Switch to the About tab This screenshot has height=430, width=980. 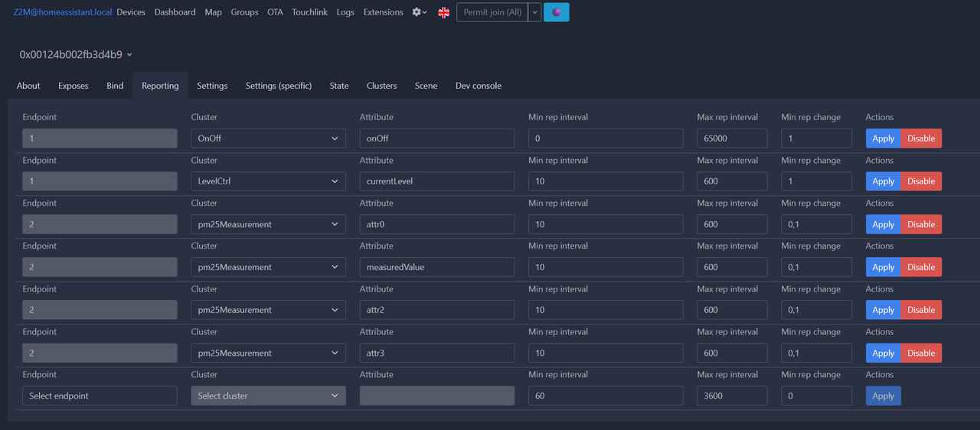click(28, 86)
